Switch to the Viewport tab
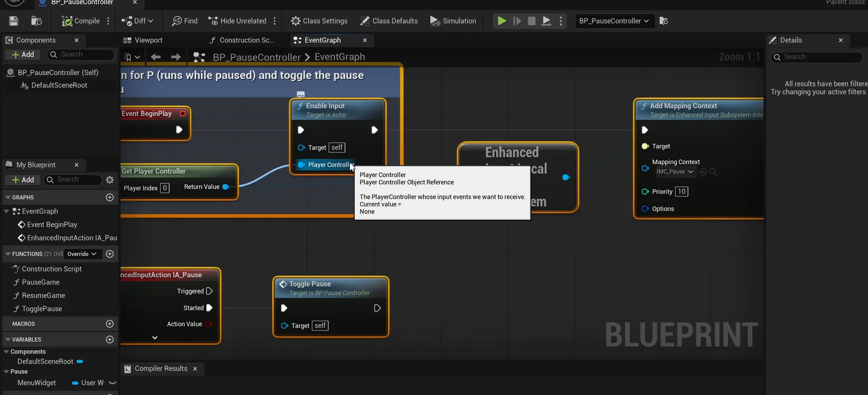The width and height of the screenshot is (868, 395). click(143, 40)
